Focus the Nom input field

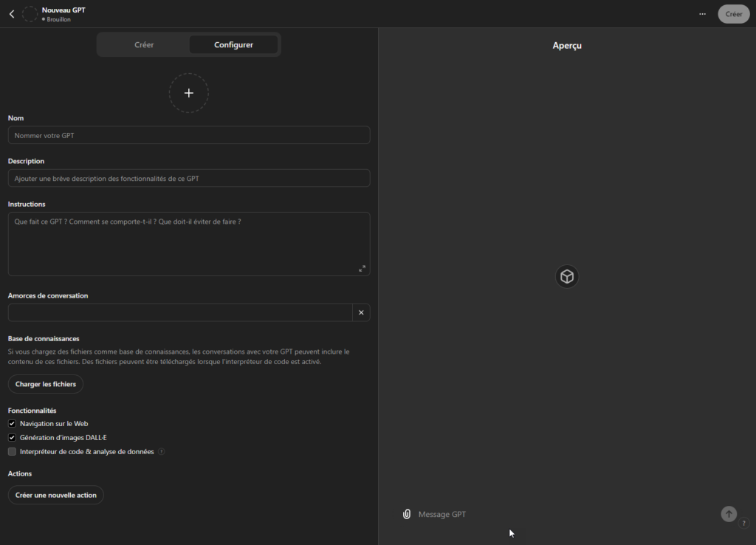[x=189, y=135]
